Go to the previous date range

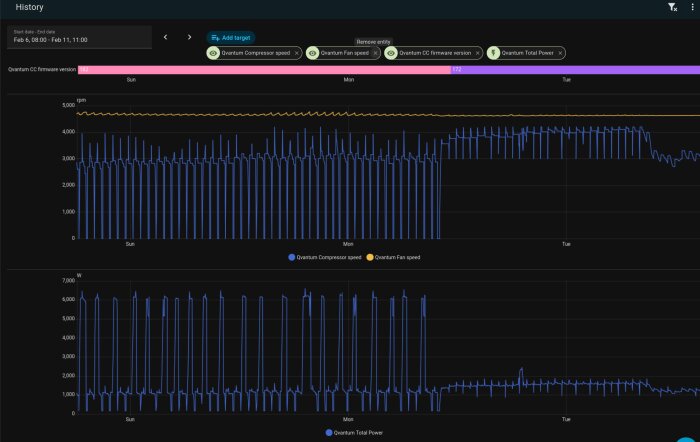[x=166, y=37]
